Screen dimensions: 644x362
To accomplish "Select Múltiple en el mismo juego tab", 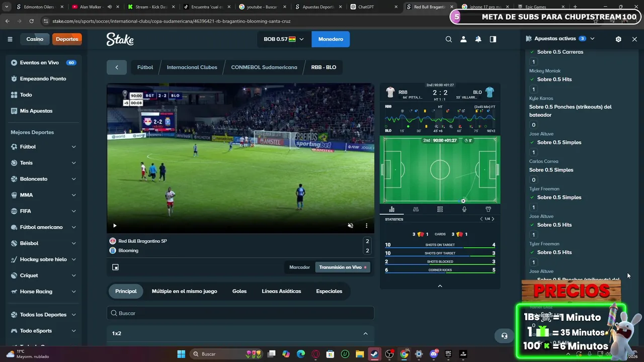I will (x=185, y=291).
